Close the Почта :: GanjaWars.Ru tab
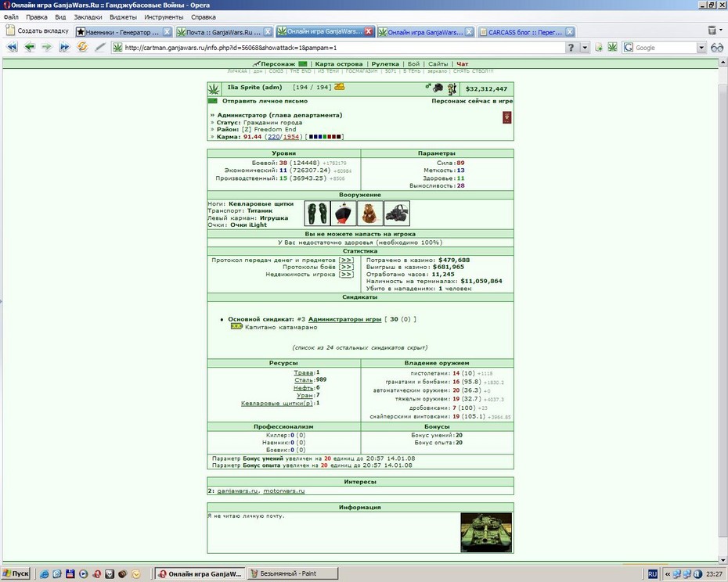 point(268,32)
